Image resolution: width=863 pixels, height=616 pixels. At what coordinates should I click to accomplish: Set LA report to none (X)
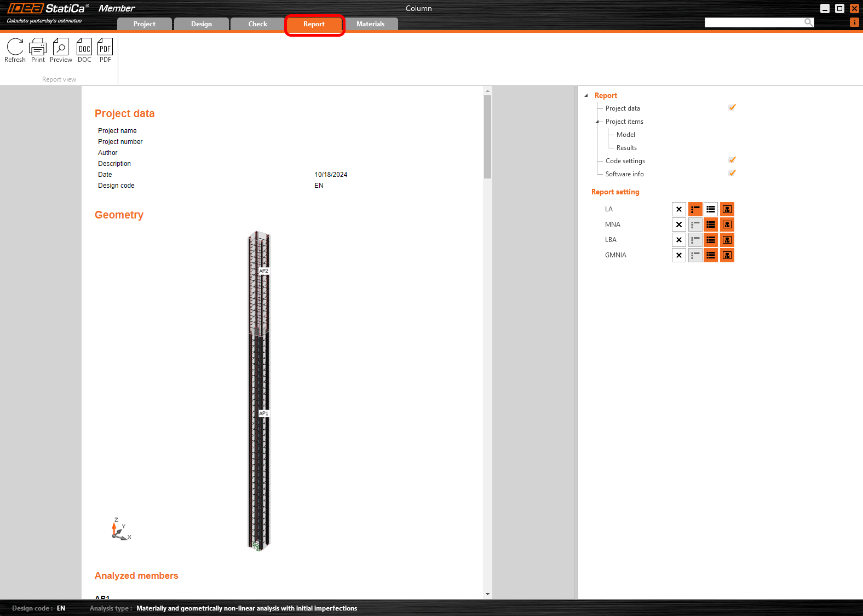[x=679, y=209]
